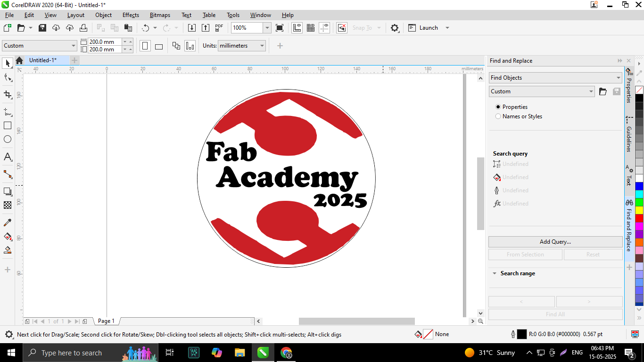Open the Bitmaps menu

160,15
